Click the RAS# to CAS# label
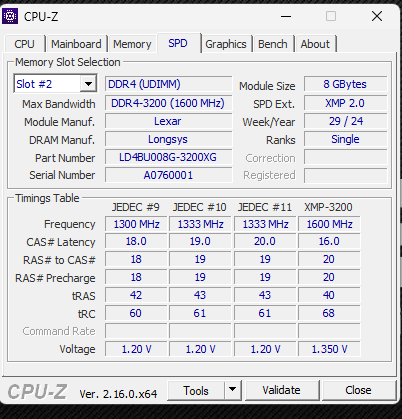Image resolution: width=402 pixels, height=419 pixels. (x=59, y=260)
